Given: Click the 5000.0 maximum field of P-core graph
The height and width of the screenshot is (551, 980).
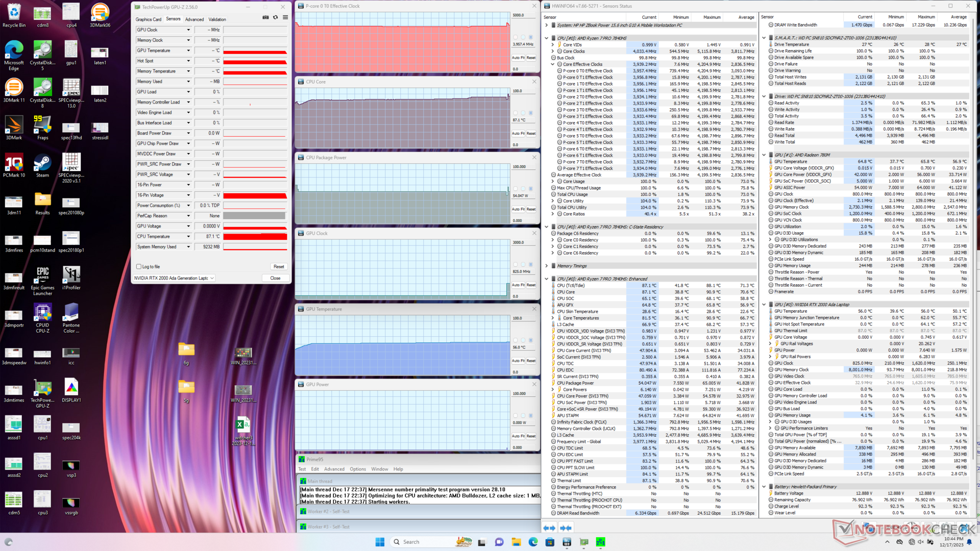Looking at the screenshot, I should [523, 15].
